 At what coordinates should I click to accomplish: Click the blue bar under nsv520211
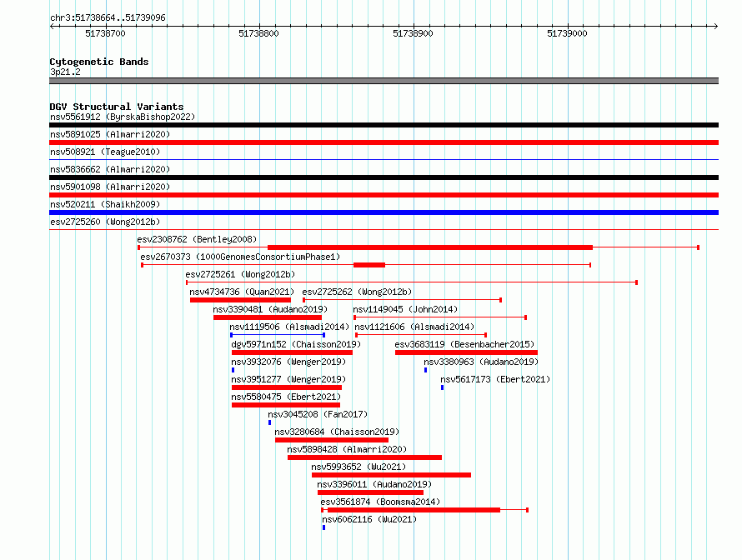pyautogui.click(x=384, y=212)
